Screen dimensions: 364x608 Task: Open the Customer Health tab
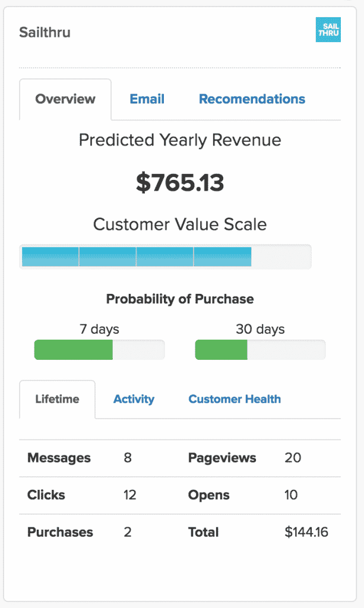point(235,399)
